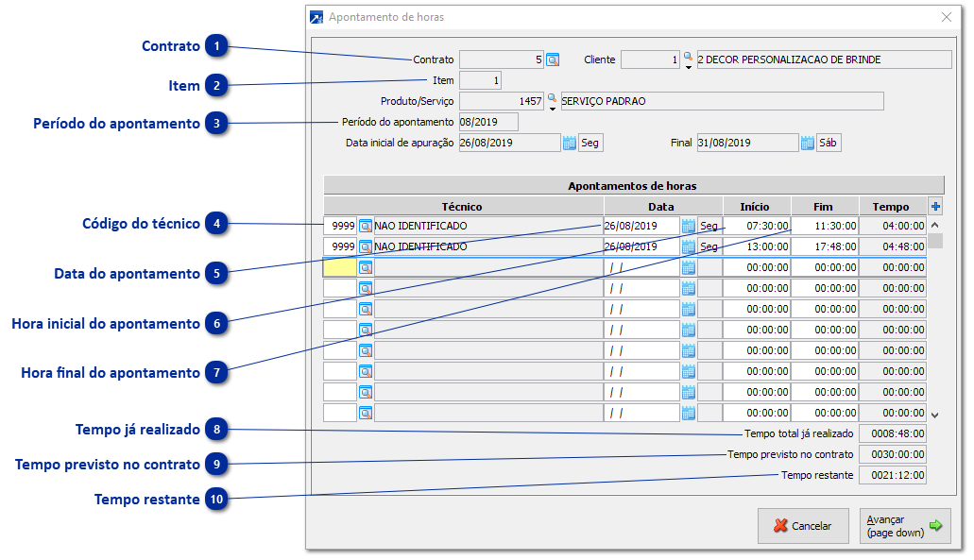
Task: Open calendar beside Final date 31/08/2019
Action: tap(808, 143)
